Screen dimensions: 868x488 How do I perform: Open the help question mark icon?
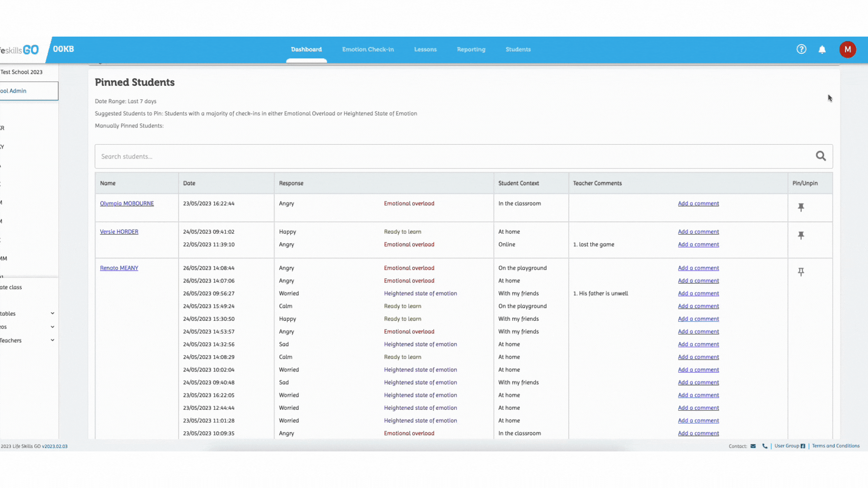[801, 49]
